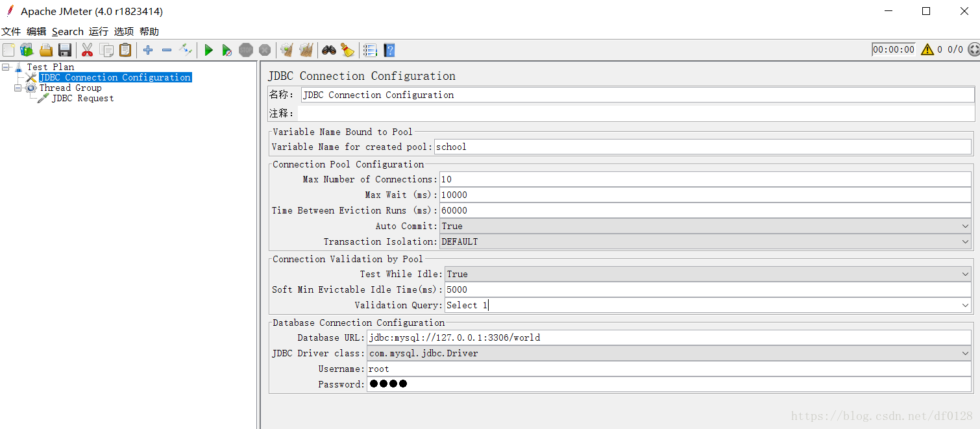Click the Thread Group gear icon in tree
Image resolution: width=980 pixels, height=429 pixels.
31,88
